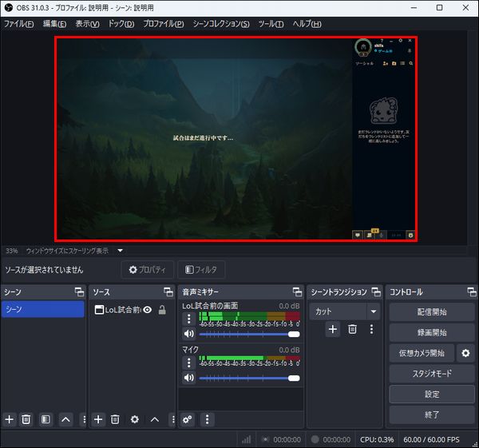479x448 pixels.
Task: Undock the シーントランジション panel
Action: (x=376, y=291)
